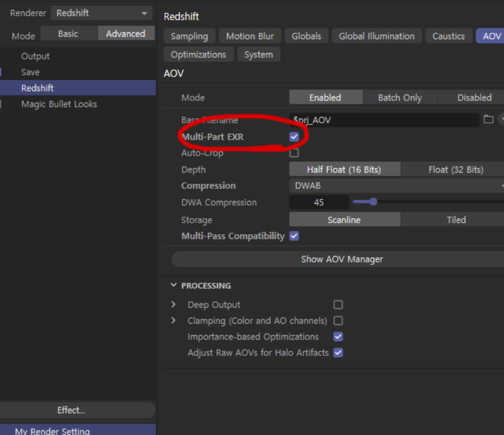
Task: Expand the Clamping options
Action: pos(174,320)
